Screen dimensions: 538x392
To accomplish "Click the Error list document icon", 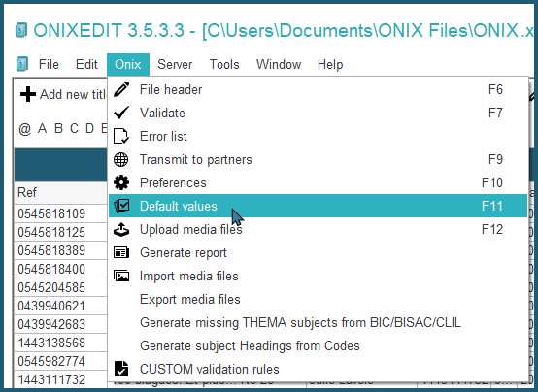I will (121, 136).
